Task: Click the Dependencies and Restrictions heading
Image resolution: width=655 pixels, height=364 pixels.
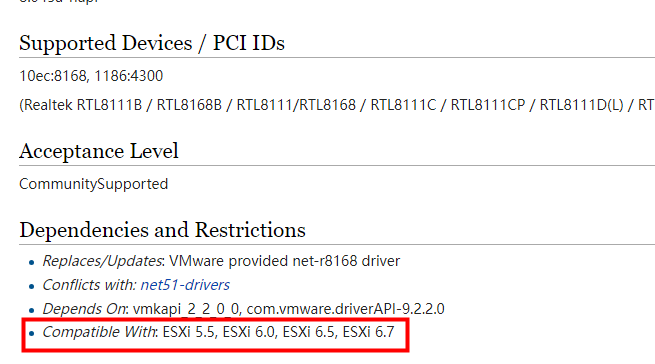Action: coord(162,230)
